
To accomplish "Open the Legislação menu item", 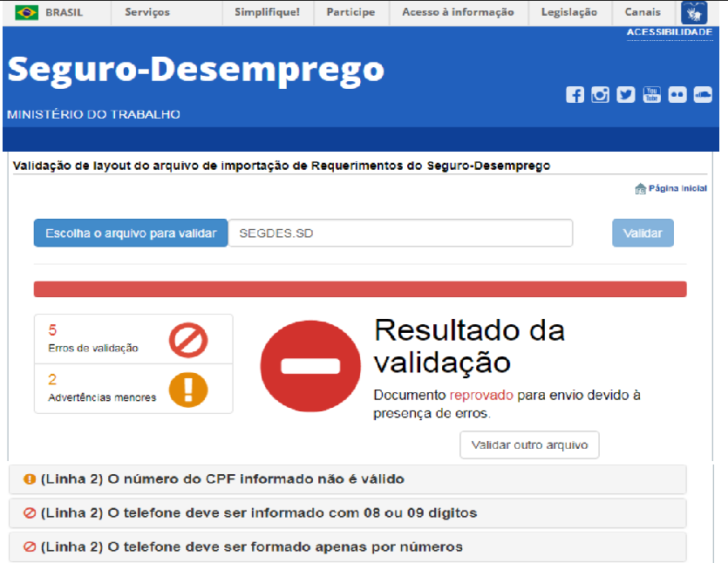I will pyautogui.click(x=569, y=12).
